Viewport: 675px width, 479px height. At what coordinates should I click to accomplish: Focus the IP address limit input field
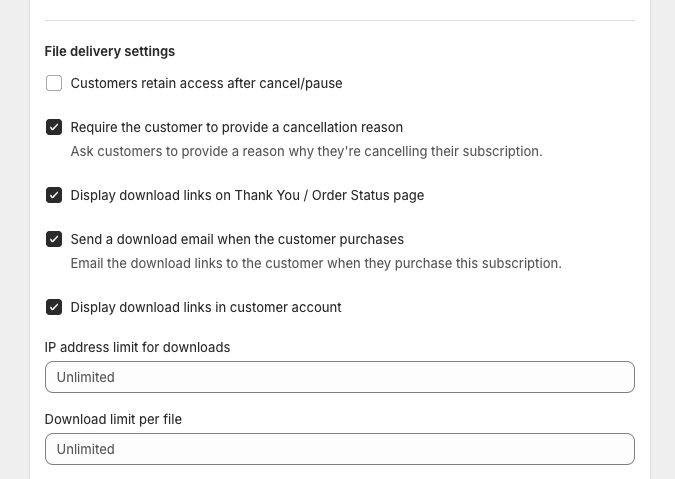tap(339, 377)
